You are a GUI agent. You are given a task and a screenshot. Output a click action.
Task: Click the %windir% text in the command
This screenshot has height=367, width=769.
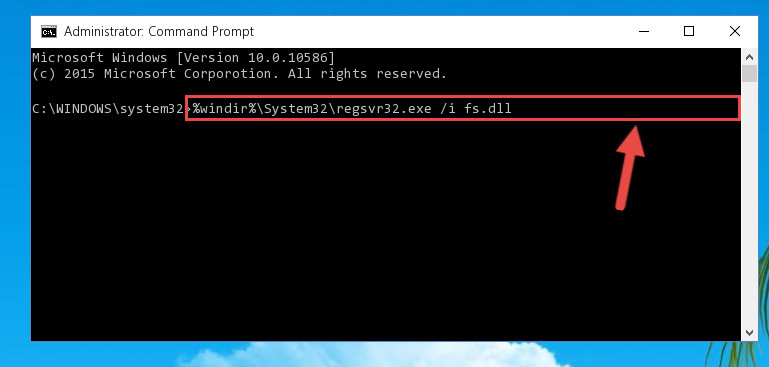pyautogui.click(x=224, y=108)
